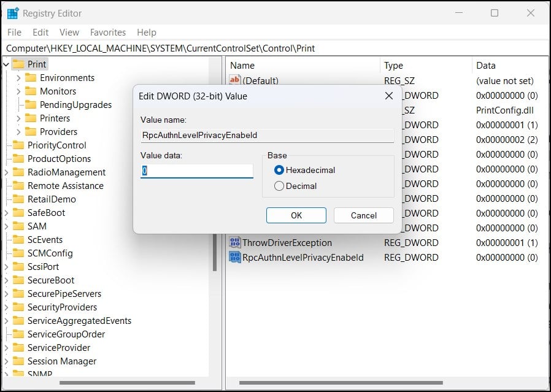Select the ThrowDriverException value name
The width and height of the screenshot is (551, 392).
pos(287,243)
